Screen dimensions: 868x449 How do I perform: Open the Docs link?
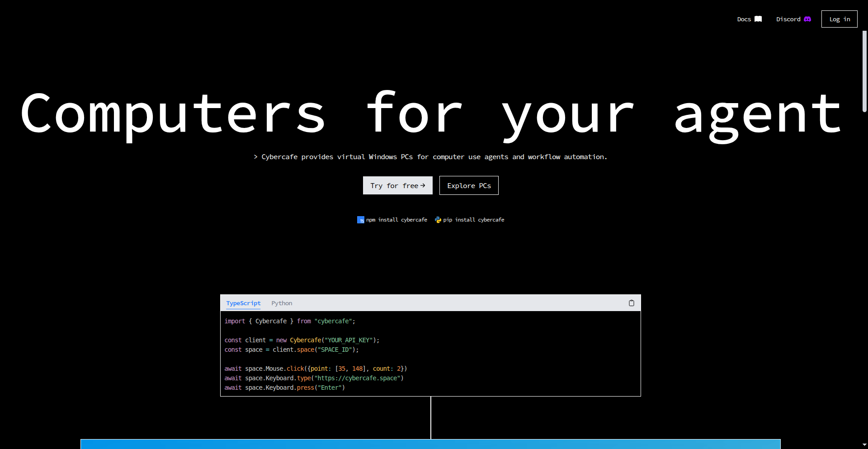[750, 19]
